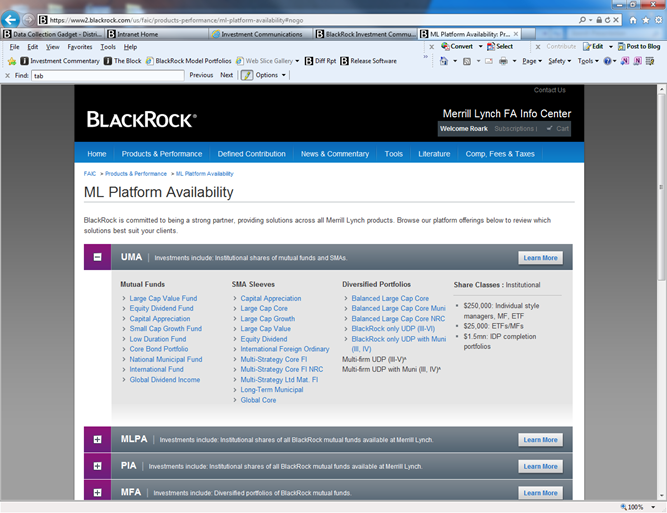Screen dimensions: 667x513
Task: Click the Send to OneNote icon
Action: pyautogui.click(x=624, y=61)
